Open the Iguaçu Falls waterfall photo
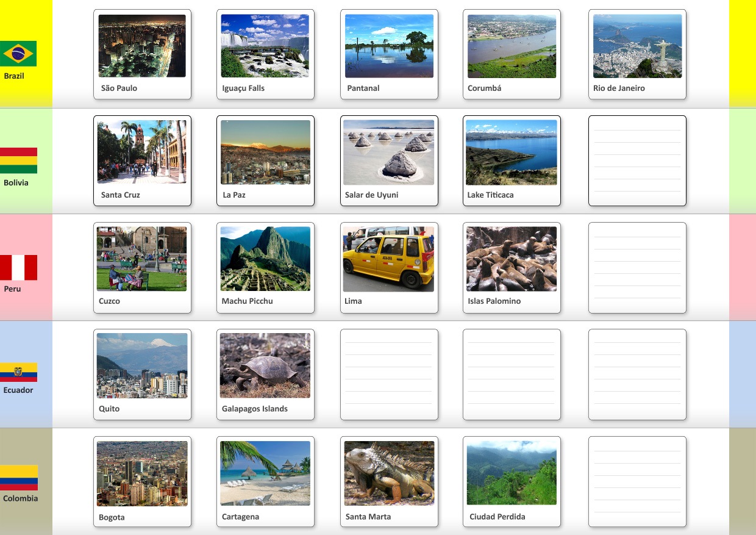This screenshot has height=535, width=756. pyautogui.click(x=265, y=46)
